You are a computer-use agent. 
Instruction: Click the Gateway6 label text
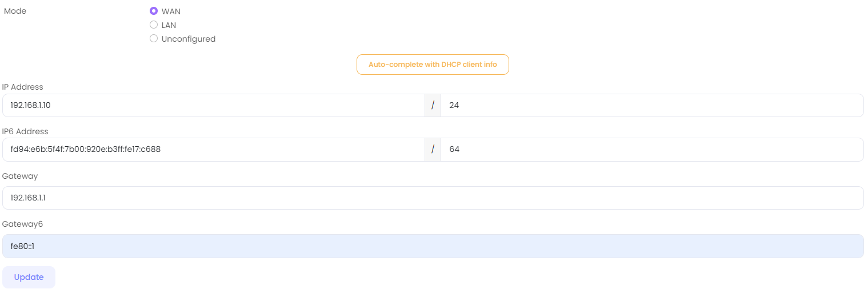pos(22,224)
